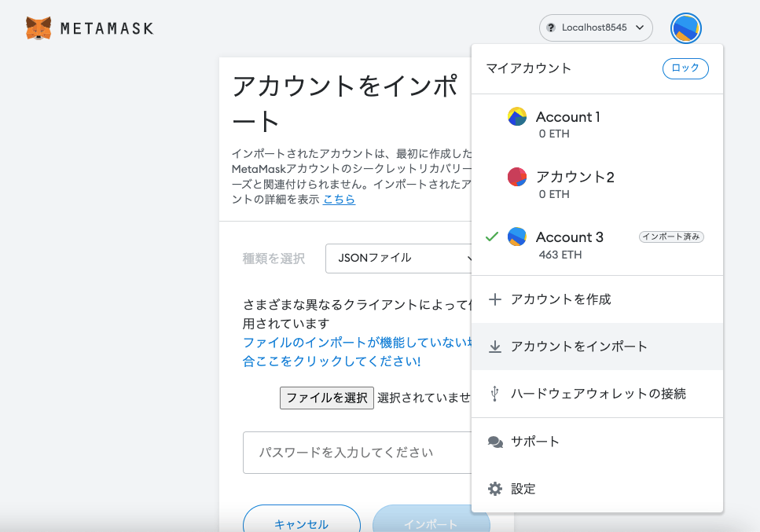
Task: Click the Account 1 avatar icon
Action: (x=516, y=117)
